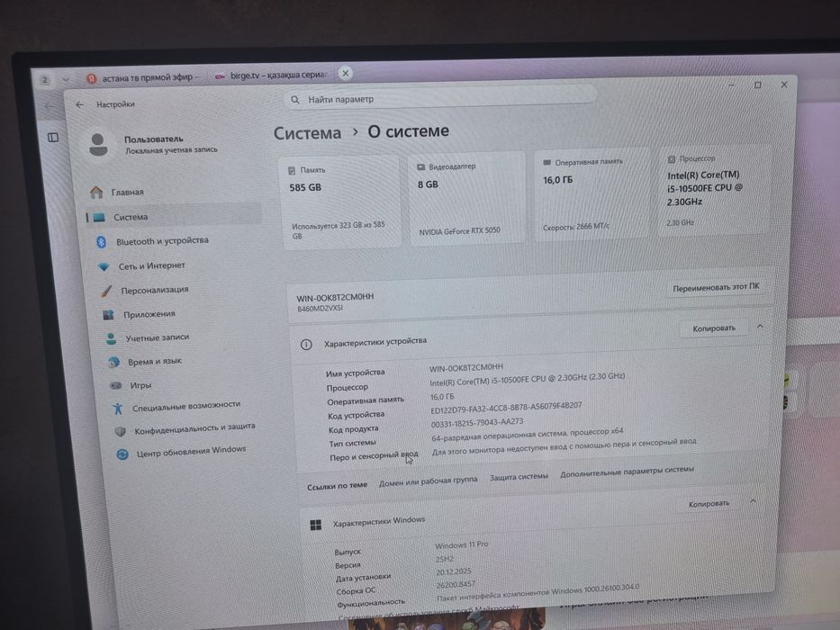Click the info icon beside Характеристики устройства
This screenshot has height=630, width=840.
pyautogui.click(x=306, y=345)
